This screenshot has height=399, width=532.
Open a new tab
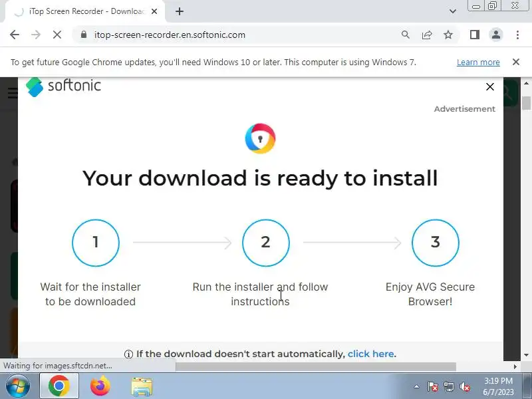click(180, 11)
